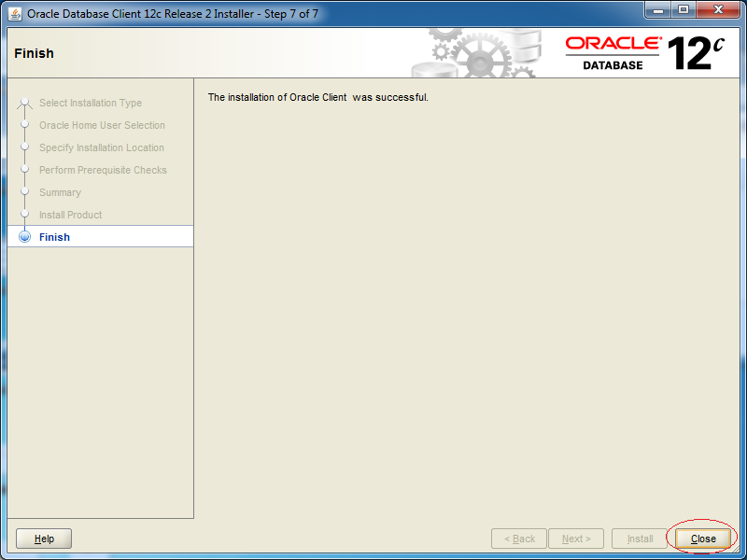This screenshot has height=560, width=747.
Task: Click the Close button to exit the installer
Action: pyautogui.click(x=703, y=539)
